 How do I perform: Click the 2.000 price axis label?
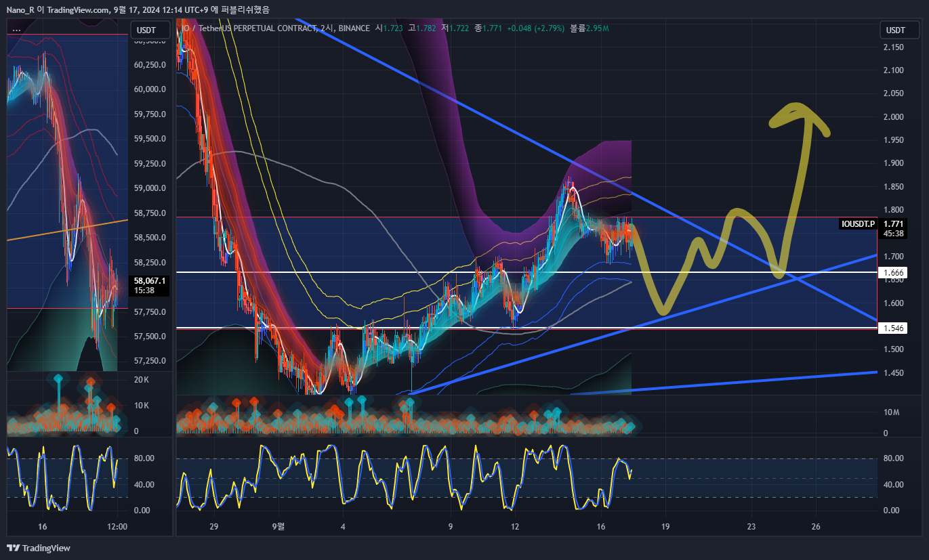pos(894,117)
